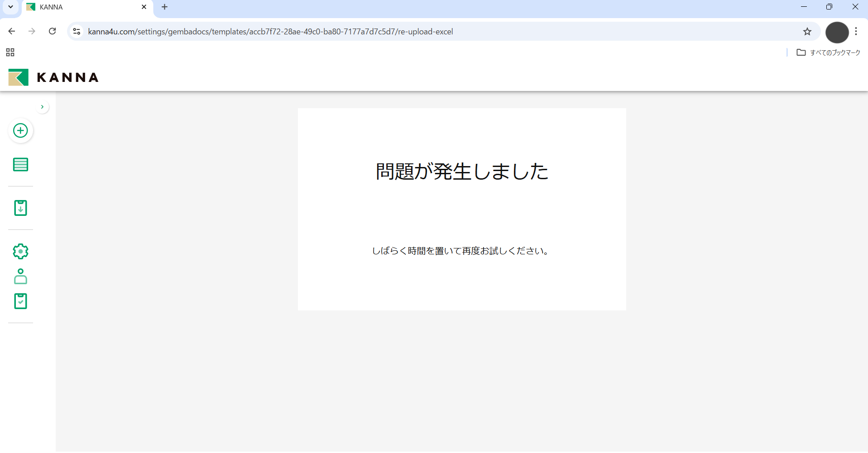The width and height of the screenshot is (868, 453).
Task: View site information icon in address bar
Action: tap(77, 32)
